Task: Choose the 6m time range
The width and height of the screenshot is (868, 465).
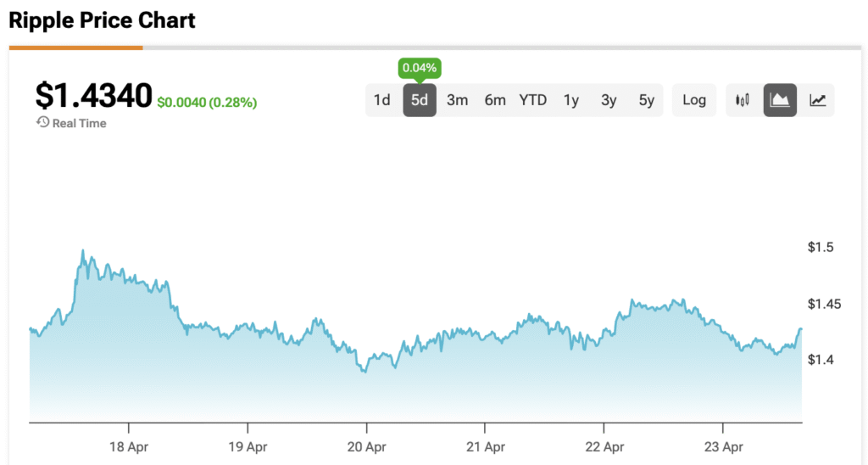Action: 495,100
